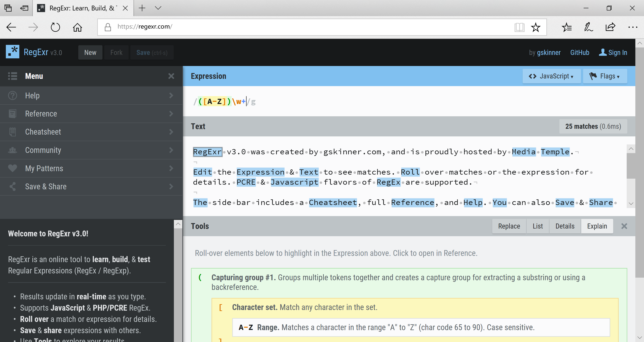
Task: Close the Tools panel
Action: click(x=624, y=226)
